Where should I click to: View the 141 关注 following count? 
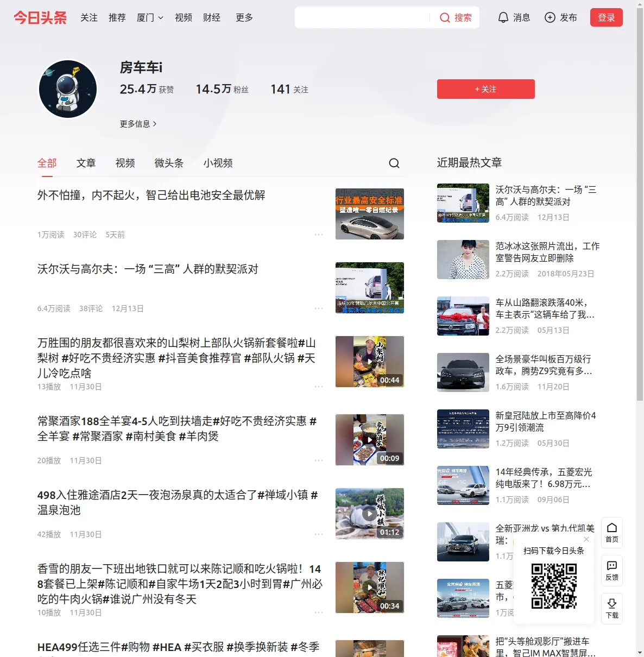tap(289, 89)
